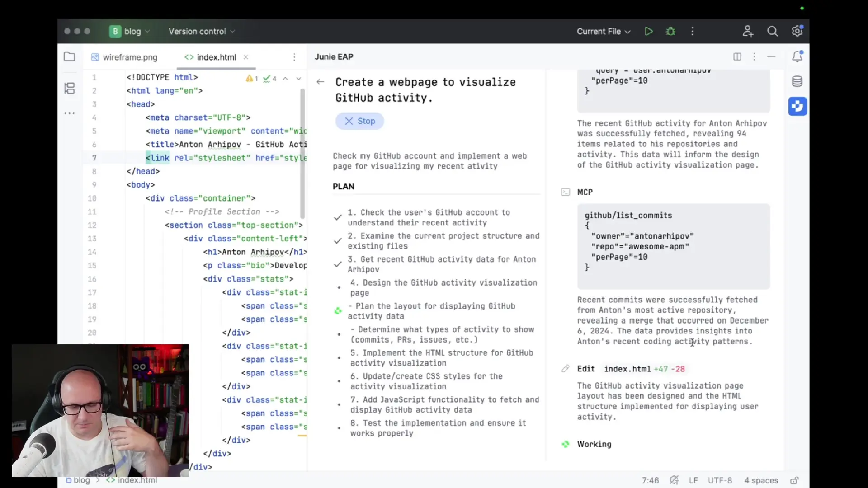Toggle Junie panel split view icon
The image size is (868, 488).
coord(737,56)
